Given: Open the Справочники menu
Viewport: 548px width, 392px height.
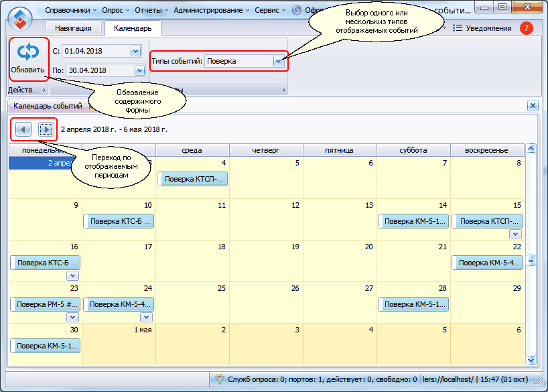Looking at the screenshot, I should (70, 10).
